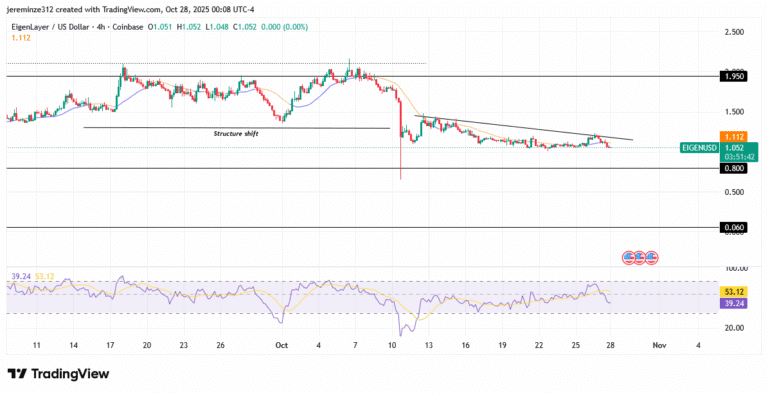
Task: Click the rightmost US flag economic event icon
Action: [x=651, y=257]
